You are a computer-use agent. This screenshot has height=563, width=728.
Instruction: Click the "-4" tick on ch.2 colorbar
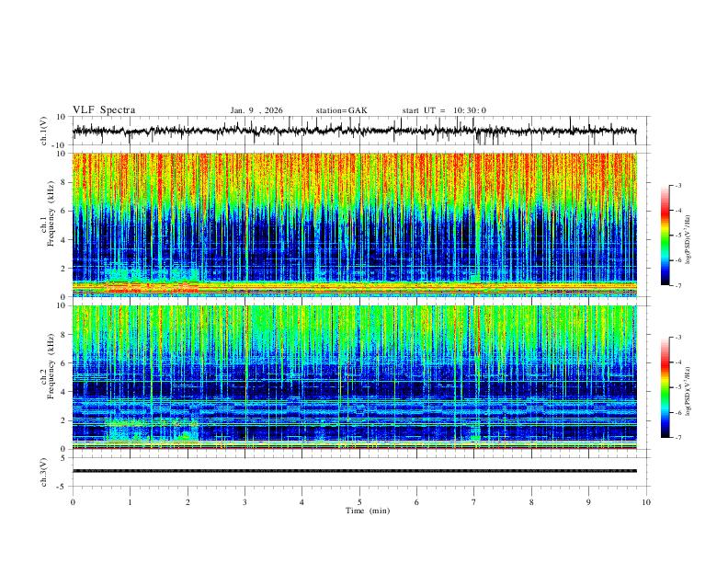tap(678, 362)
